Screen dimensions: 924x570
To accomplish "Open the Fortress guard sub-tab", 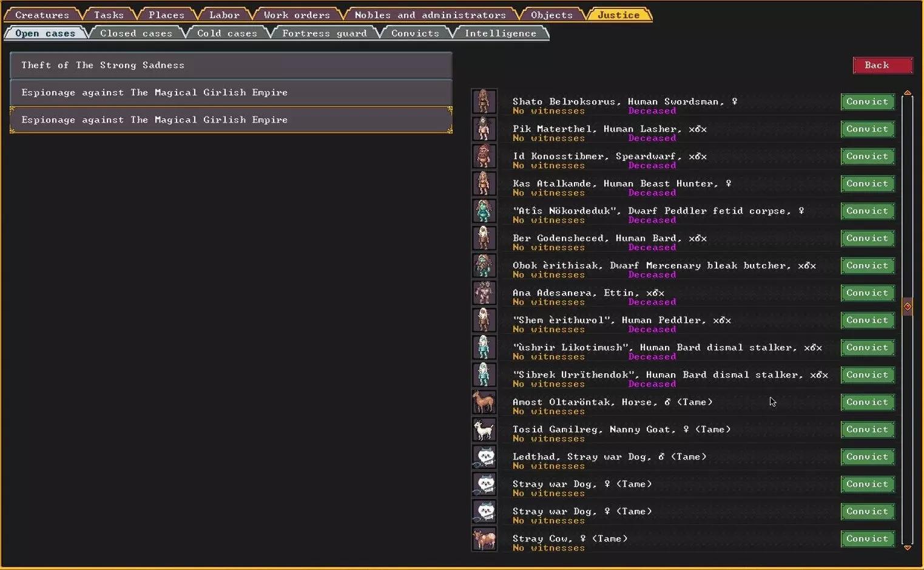I will [325, 33].
